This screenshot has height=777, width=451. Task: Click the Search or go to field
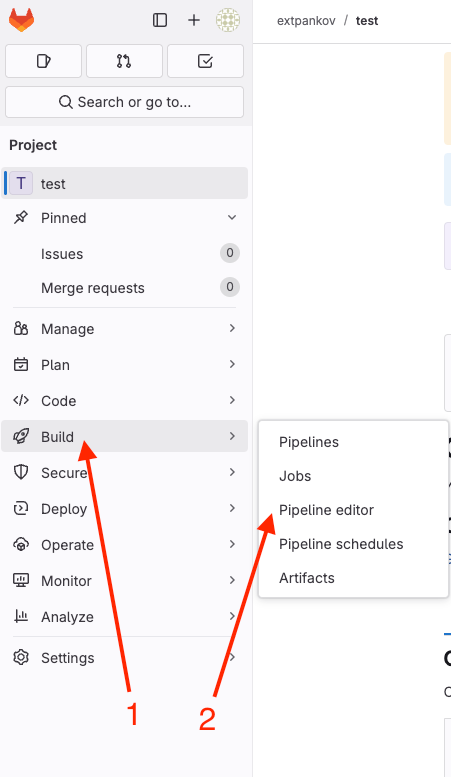(x=124, y=102)
